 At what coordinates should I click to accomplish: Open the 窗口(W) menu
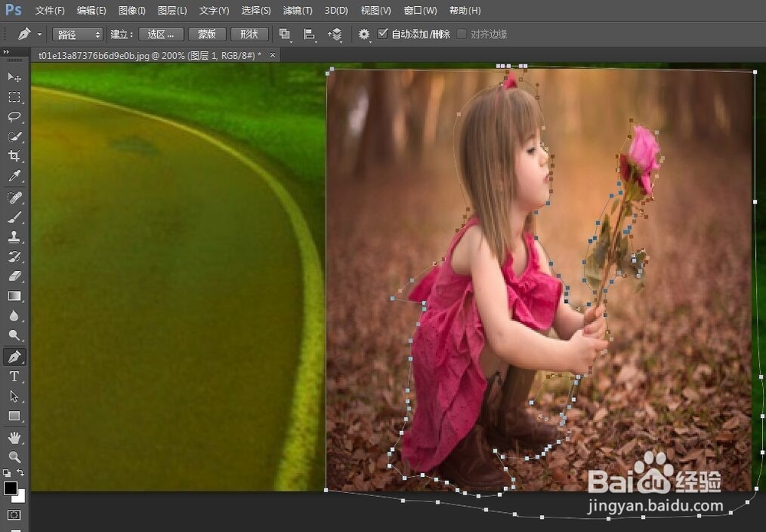pos(420,10)
